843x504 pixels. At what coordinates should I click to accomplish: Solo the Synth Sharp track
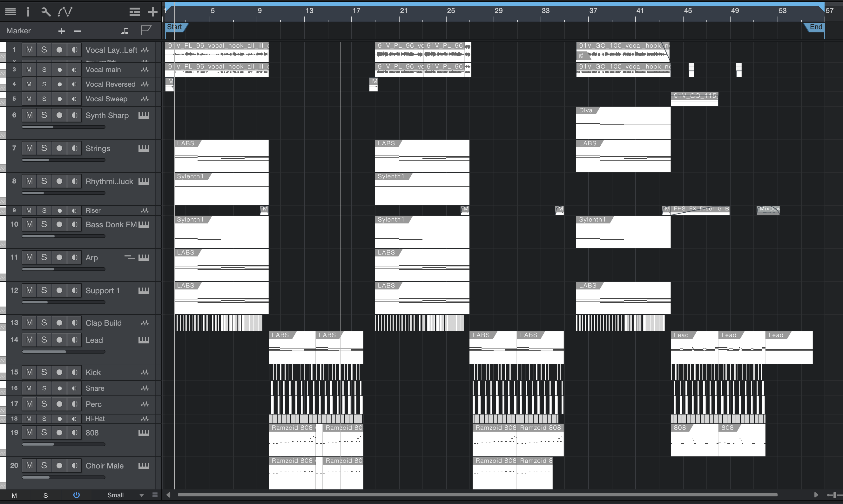(44, 115)
